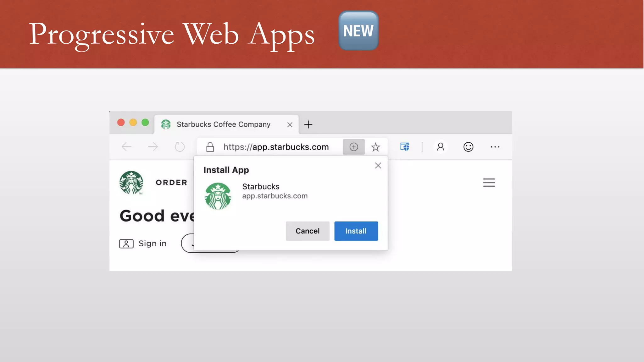Click the sign-in person card icon
The height and width of the screenshot is (362, 644).
126,244
